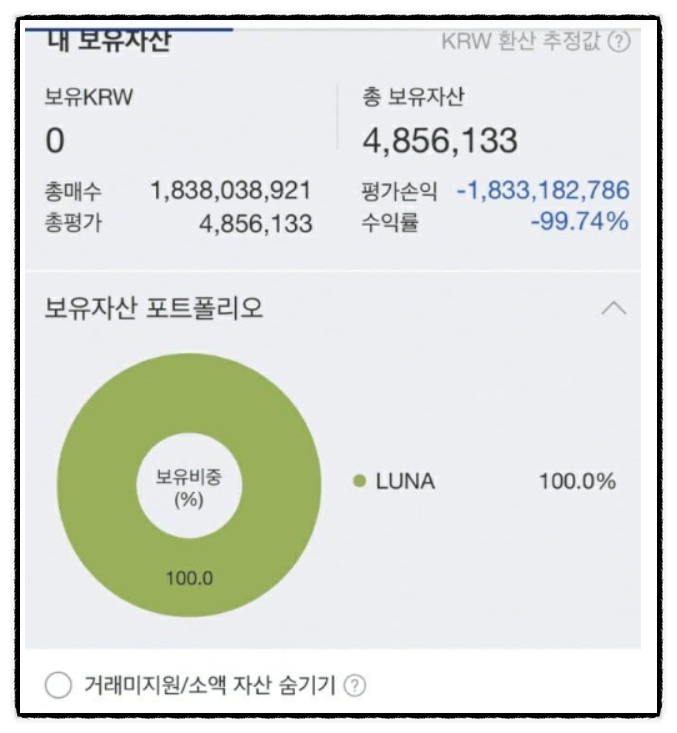Toggle the 거래미지원/소액 자산 숨기기 radio button
677x733 pixels.
tap(58, 685)
